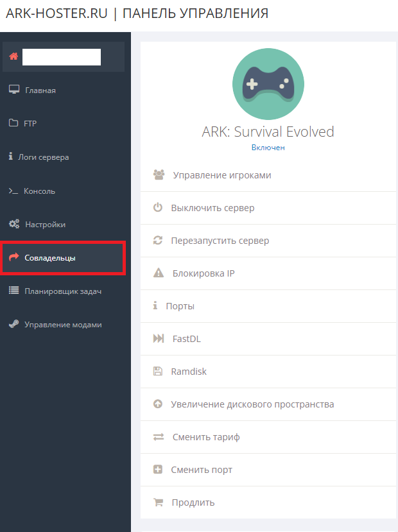Open Управление игроками
The image size is (398, 532).
point(268,175)
